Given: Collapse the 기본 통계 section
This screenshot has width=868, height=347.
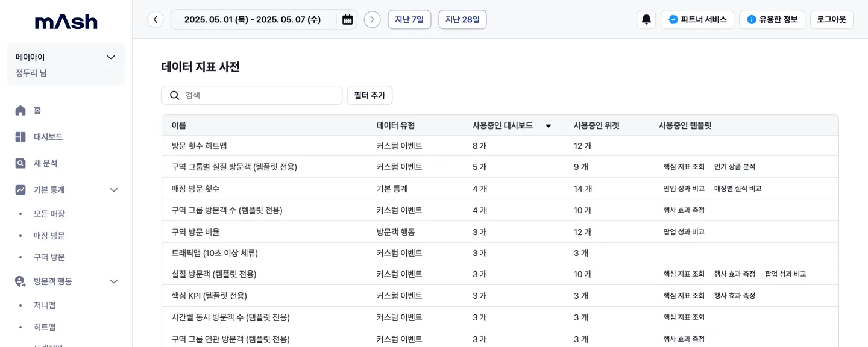Looking at the screenshot, I should 113,190.
